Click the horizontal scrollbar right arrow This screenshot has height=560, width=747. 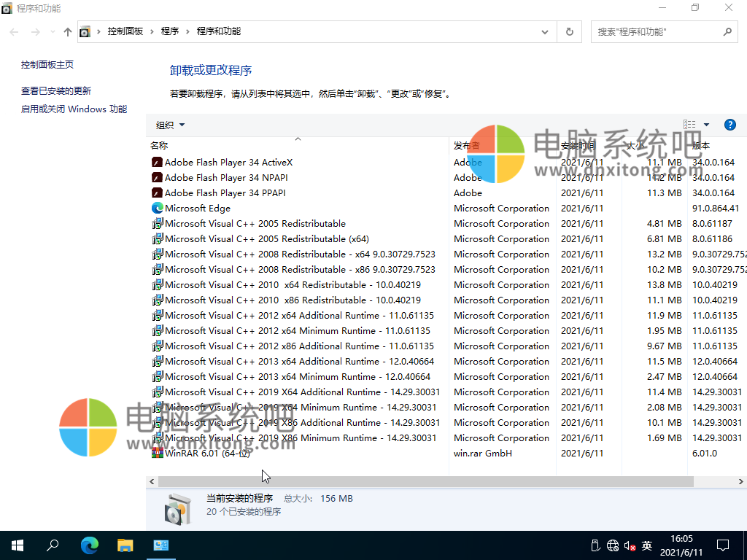[x=741, y=481]
